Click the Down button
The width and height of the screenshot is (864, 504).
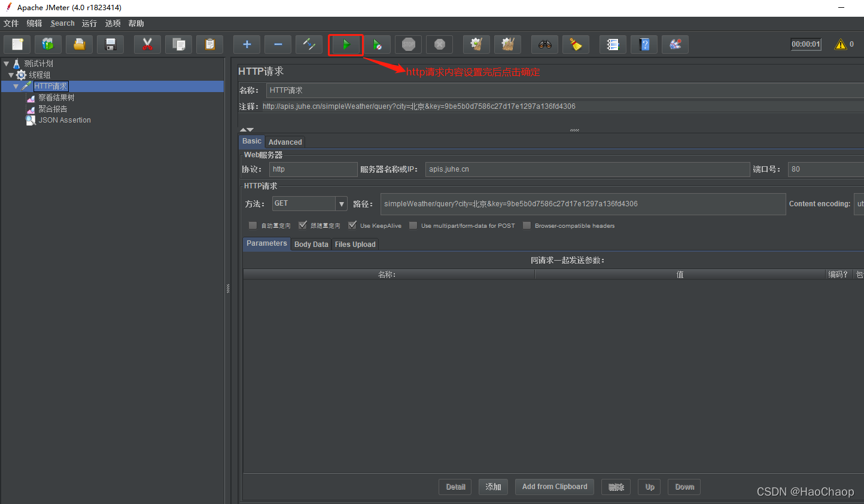point(684,487)
